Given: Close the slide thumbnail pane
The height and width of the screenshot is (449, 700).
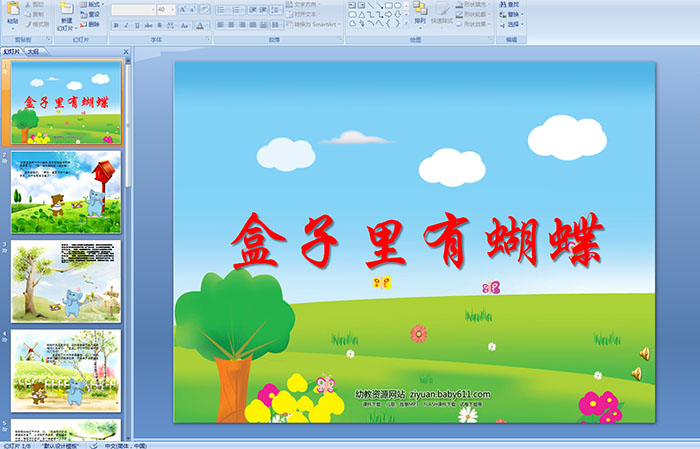Looking at the screenshot, I should 126,50.
